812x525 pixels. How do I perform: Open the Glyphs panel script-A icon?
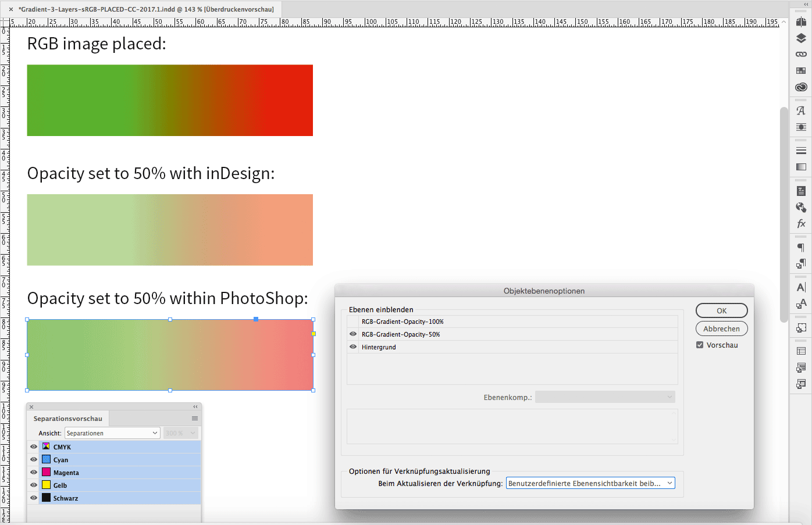coord(801,110)
